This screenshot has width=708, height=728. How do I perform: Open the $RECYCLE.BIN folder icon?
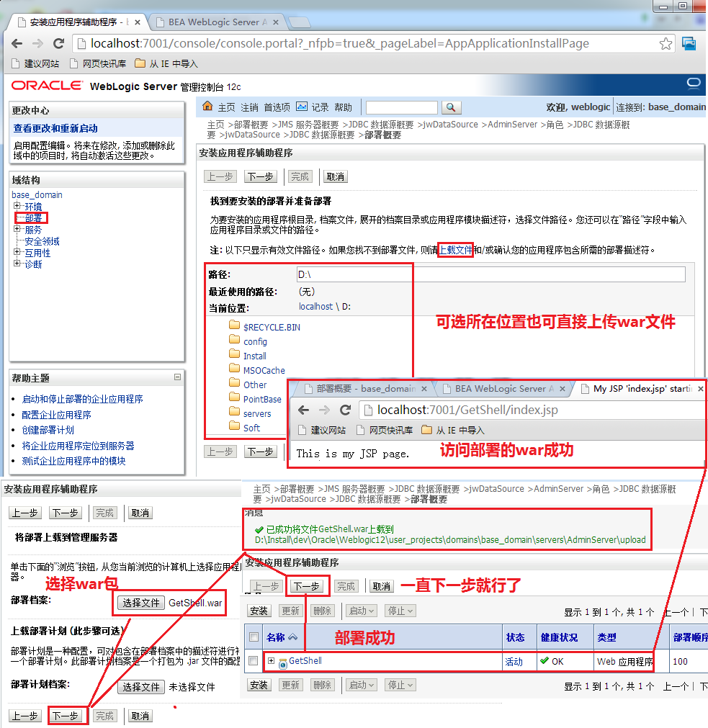235,325
